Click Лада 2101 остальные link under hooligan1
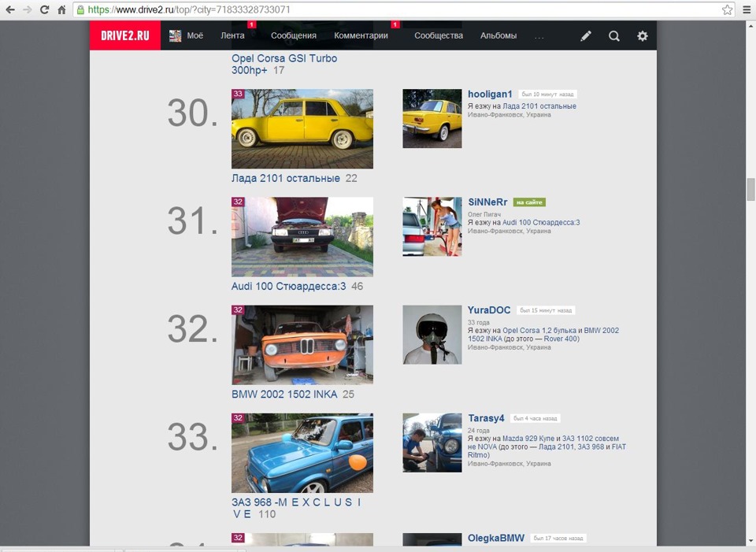The width and height of the screenshot is (756, 552). 539,106
